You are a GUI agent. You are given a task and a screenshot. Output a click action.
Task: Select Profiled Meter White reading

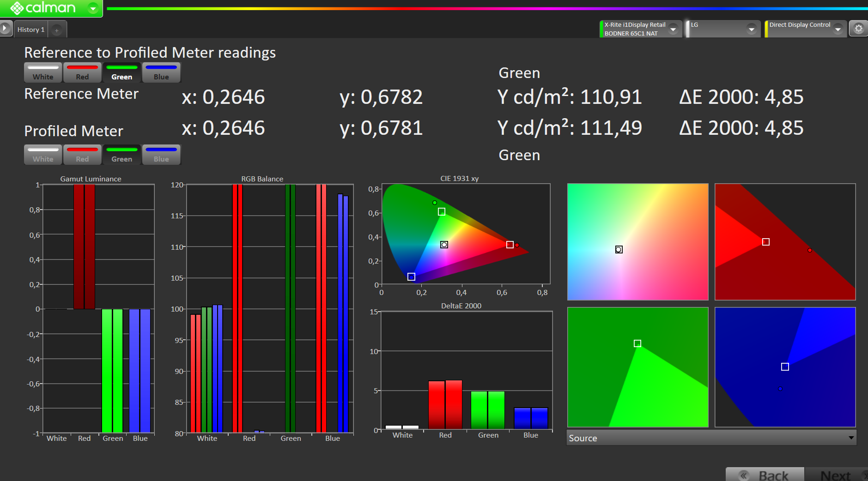coord(43,155)
